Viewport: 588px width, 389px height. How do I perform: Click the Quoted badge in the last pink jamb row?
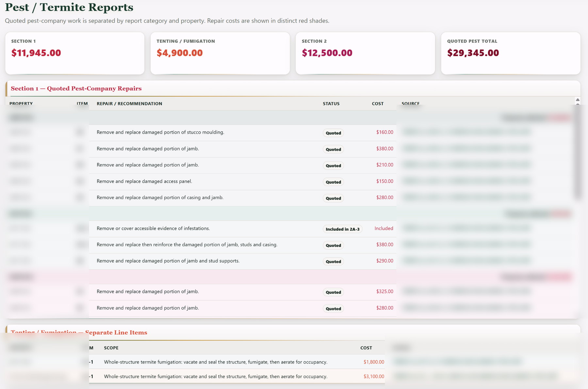pos(333,308)
